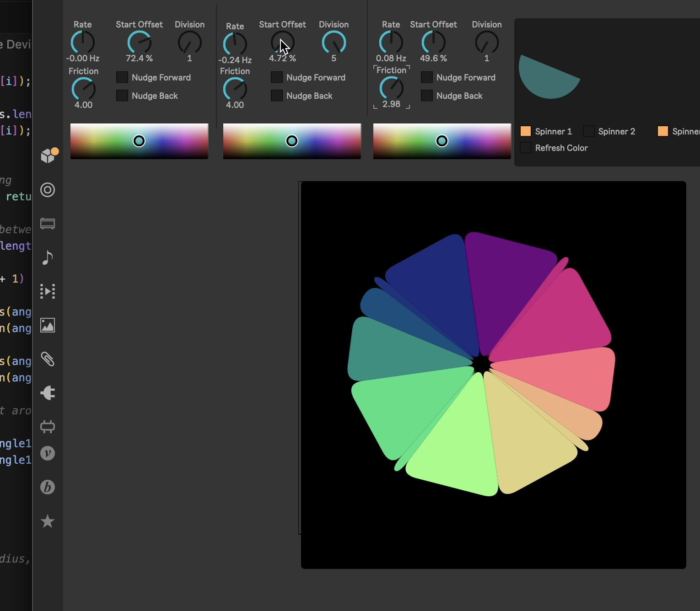Click the Friction dial showing 2.98
The image size is (700, 611).
[392, 88]
